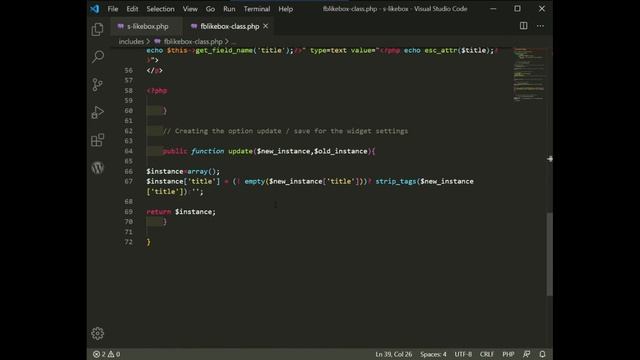640x360 pixels.
Task: Click 'return $instance;' on line 69
Action: [x=181, y=211]
